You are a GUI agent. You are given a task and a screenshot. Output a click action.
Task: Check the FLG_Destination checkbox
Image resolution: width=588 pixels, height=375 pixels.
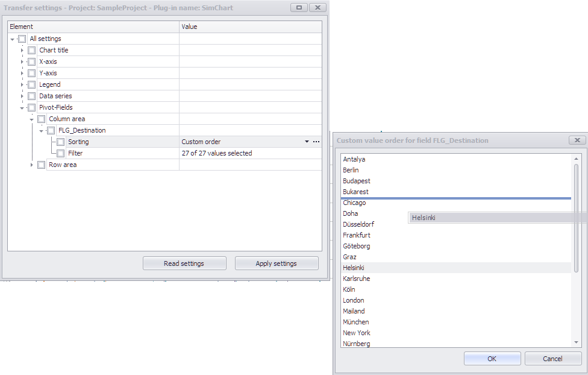[51, 130]
